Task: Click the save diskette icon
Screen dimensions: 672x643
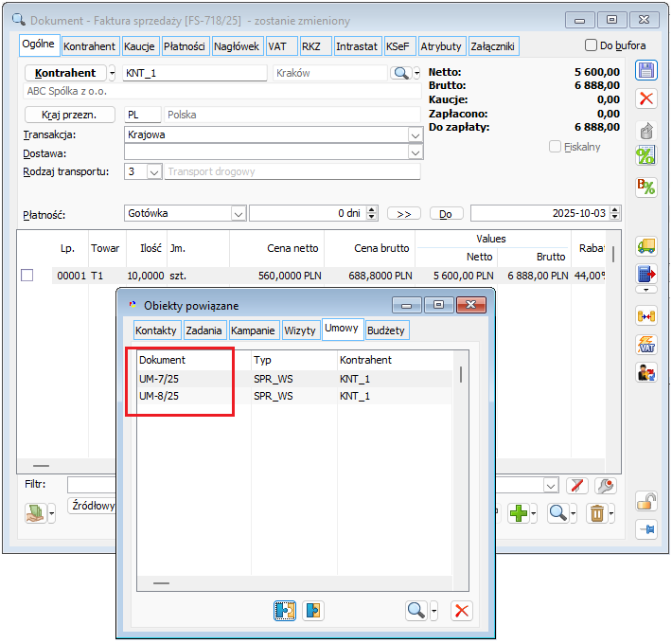Action: (x=647, y=71)
